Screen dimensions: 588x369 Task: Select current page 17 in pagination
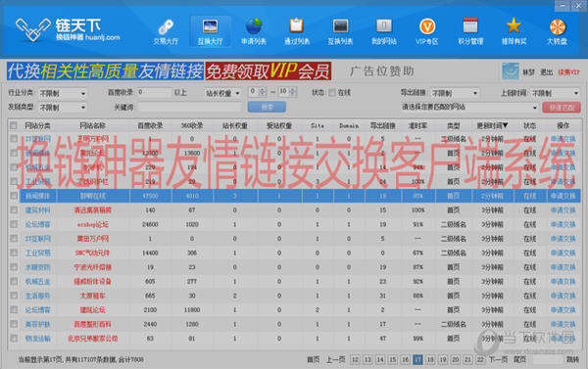click(x=417, y=359)
